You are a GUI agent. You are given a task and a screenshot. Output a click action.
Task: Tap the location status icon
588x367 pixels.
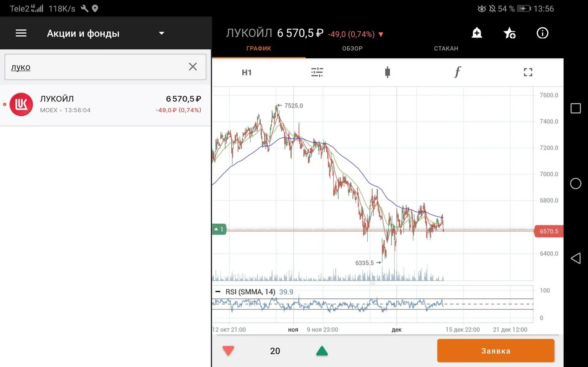pos(95,8)
